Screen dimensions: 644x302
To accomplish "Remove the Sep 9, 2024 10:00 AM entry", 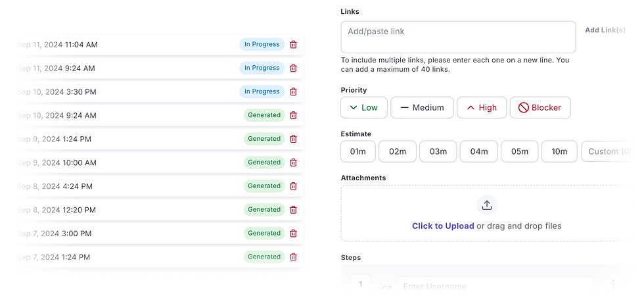I will pyautogui.click(x=293, y=163).
